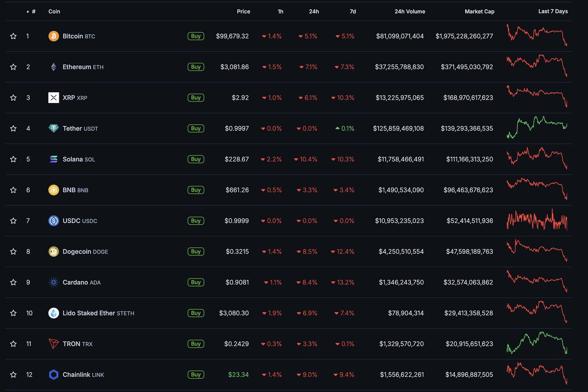The image size is (588, 392).
Task: Sort by rank number column
Action: coord(31,11)
